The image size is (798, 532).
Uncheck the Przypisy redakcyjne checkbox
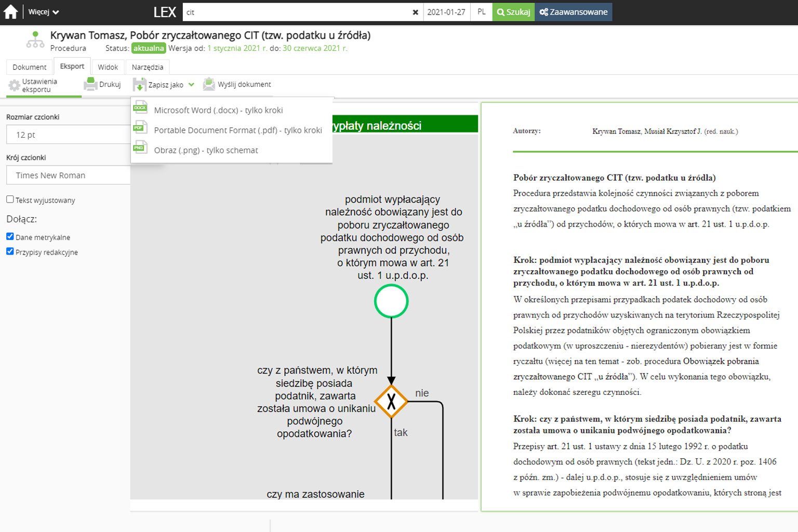point(10,251)
